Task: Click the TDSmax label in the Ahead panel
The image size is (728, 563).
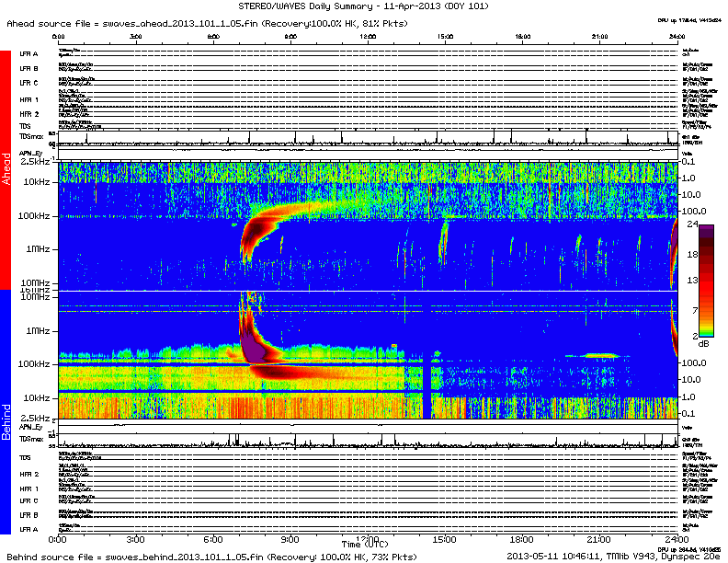Action: pyautogui.click(x=30, y=138)
